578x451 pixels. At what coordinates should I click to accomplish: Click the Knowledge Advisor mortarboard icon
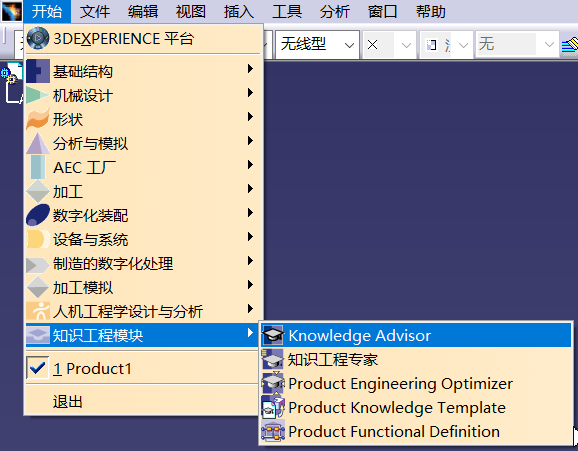click(x=273, y=335)
